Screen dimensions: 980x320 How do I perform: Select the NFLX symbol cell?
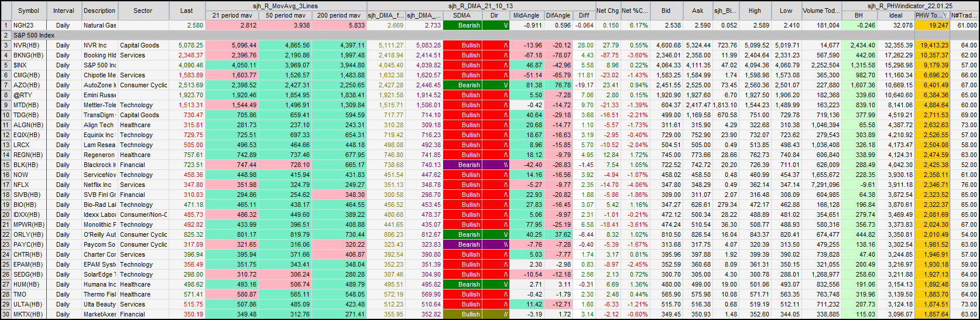(x=29, y=185)
